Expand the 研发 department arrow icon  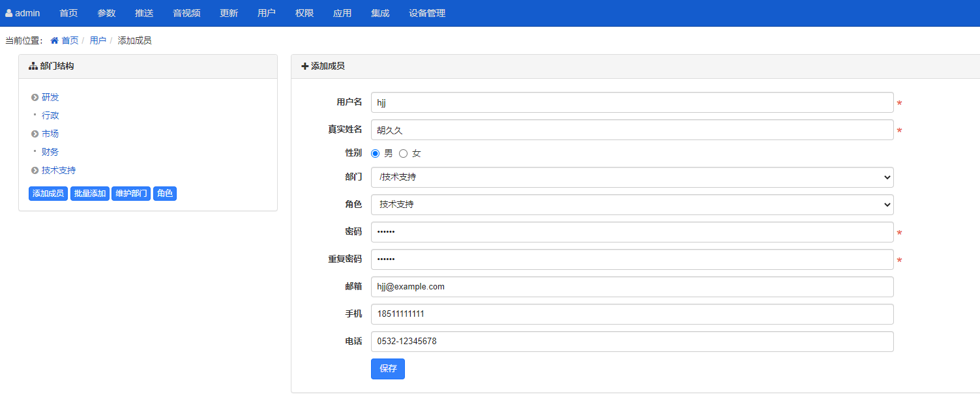pyautogui.click(x=35, y=97)
